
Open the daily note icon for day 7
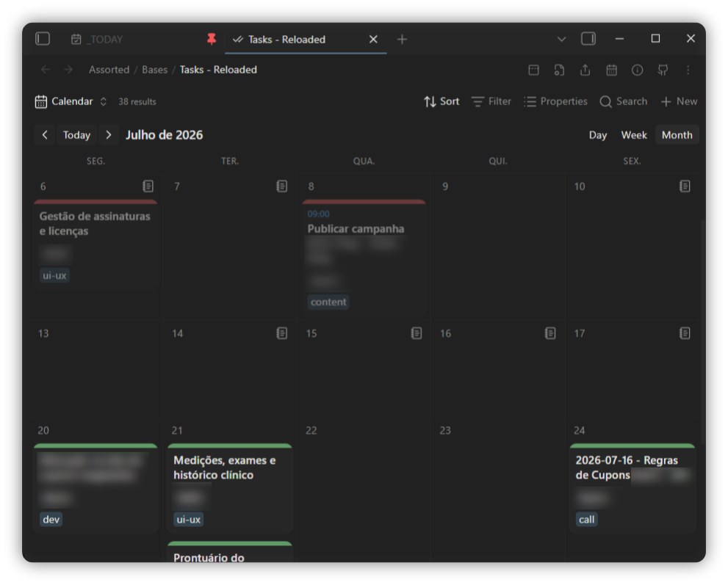point(282,186)
